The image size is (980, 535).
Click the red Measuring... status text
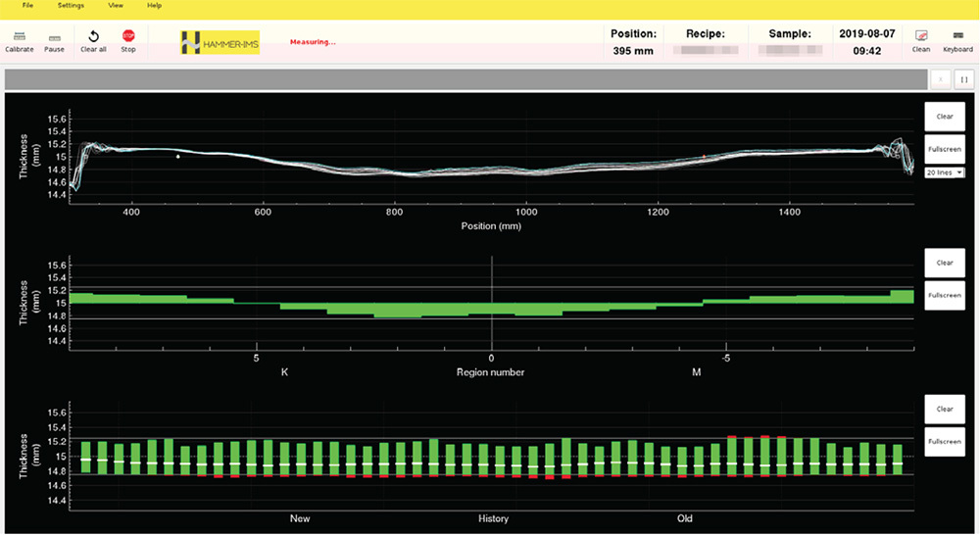tap(313, 42)
